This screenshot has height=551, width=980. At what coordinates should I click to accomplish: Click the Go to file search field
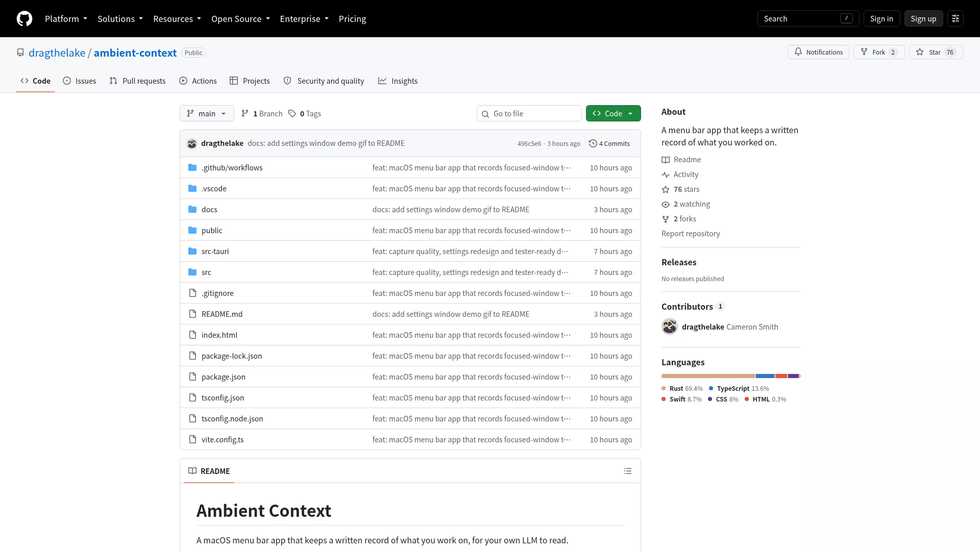coord(529,113)
